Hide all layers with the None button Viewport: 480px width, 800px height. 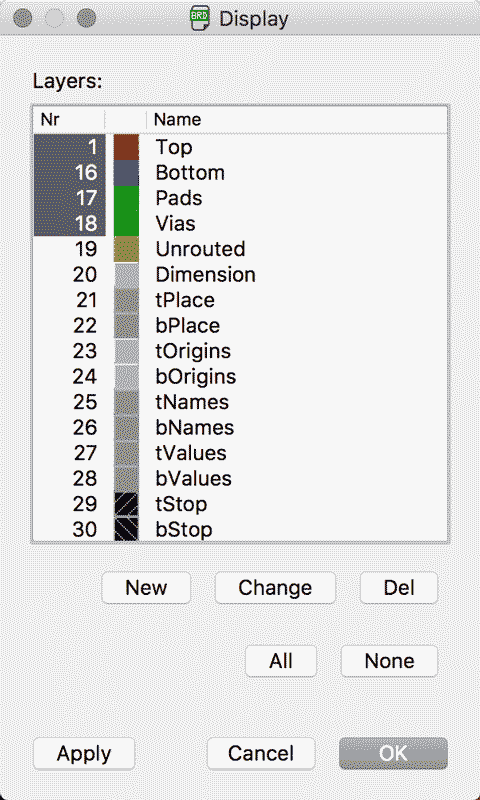point(389,661)
